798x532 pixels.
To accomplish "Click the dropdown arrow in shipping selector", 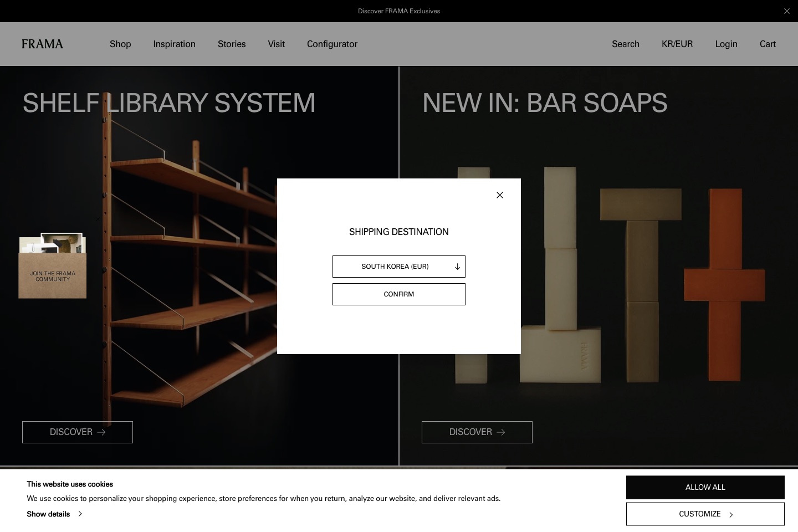I will coord(457,267).
